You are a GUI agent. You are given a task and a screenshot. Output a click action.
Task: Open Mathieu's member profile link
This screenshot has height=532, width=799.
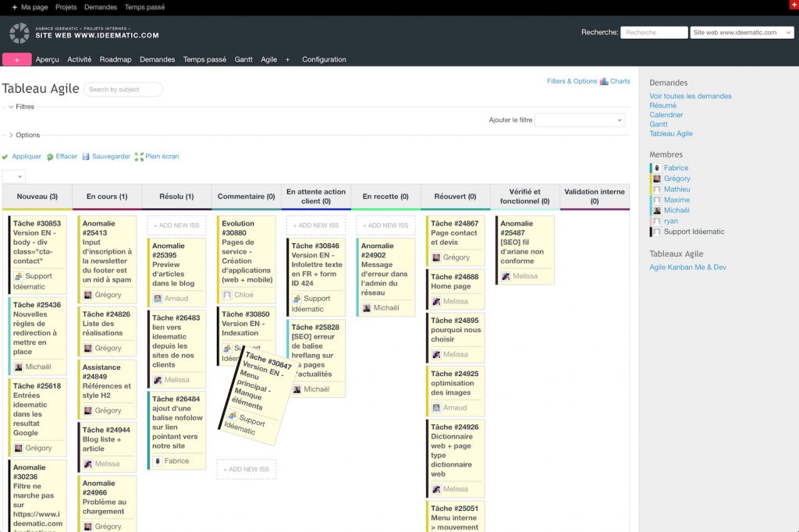coord(677,190)
